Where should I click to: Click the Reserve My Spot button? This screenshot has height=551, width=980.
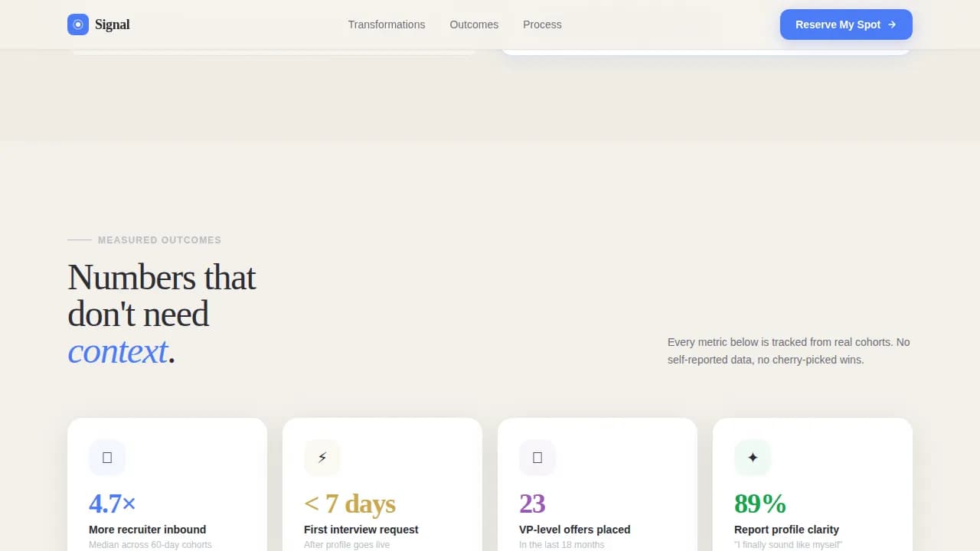pyautogui.click(x=846, y=24)
